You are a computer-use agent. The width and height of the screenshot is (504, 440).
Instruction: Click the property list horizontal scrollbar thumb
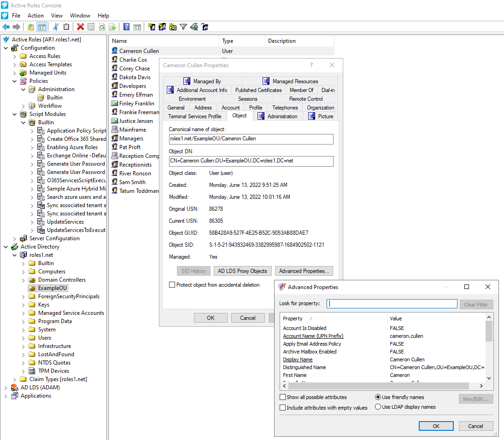point(378,386)
